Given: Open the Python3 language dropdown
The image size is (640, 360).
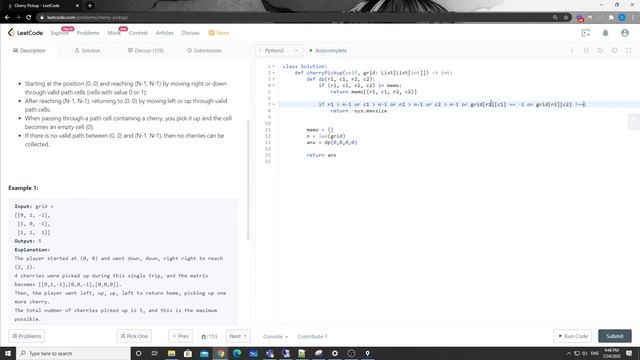Looking at the screenshot, I should click(279, 51).
